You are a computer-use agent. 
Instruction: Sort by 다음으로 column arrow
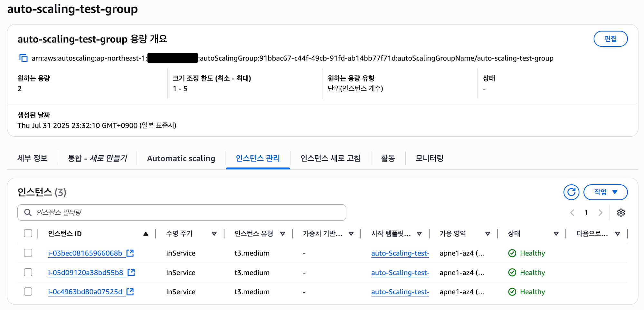[x=618, y=234]
